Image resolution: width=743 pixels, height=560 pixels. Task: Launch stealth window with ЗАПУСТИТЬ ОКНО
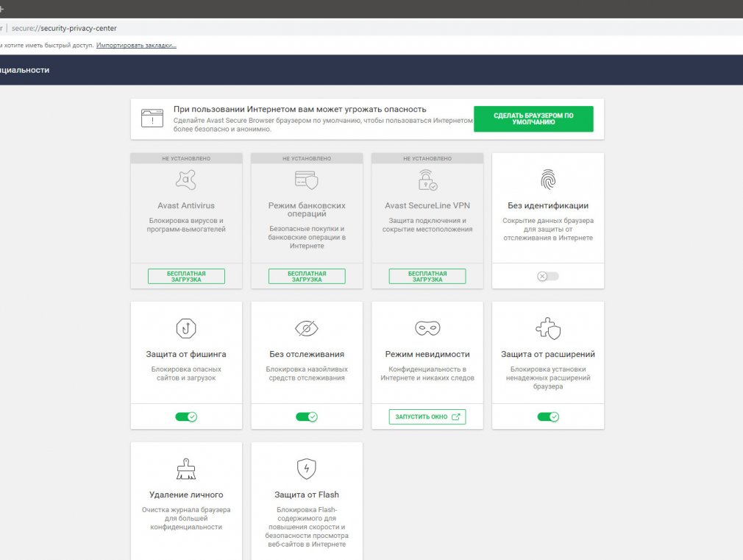427,417
